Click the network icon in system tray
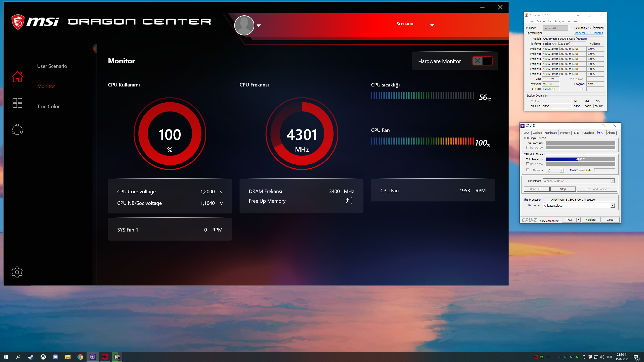The height and width of the screenshot is (362, 644). [596, 357]
